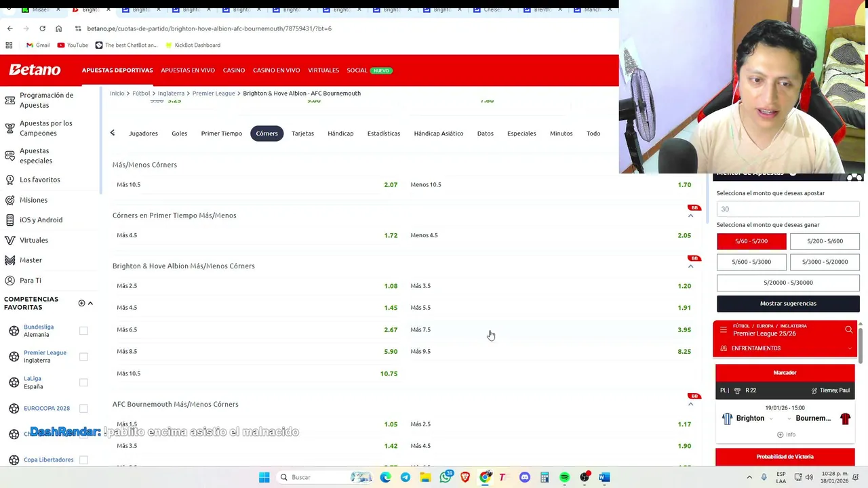
Task: Open the YouTube bookmark
Action: (x=73, y=45)
